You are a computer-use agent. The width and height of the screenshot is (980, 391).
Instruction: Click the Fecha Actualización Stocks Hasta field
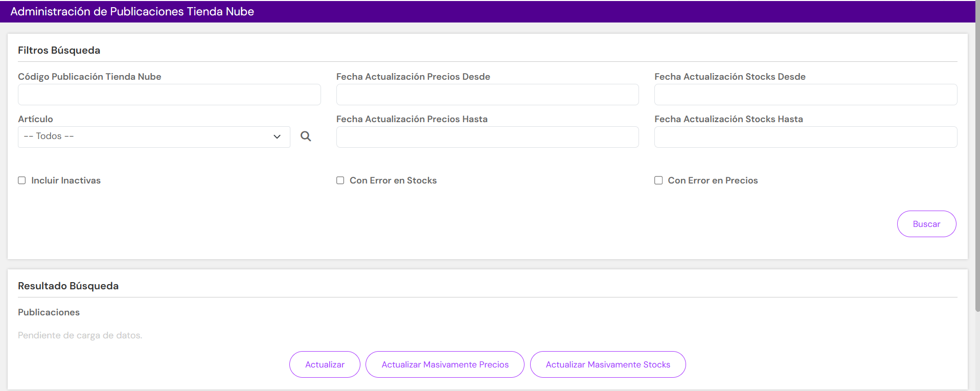[806, 137]
